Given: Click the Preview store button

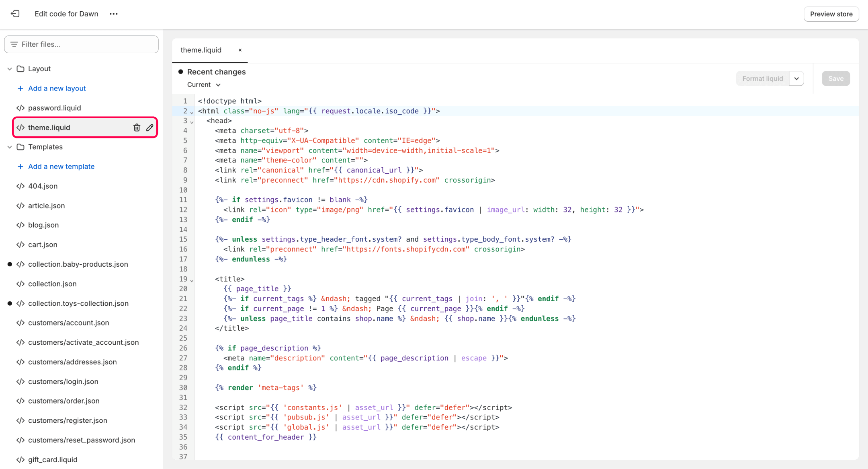Looking at the screenshot, I should click(x=831, y=14).
